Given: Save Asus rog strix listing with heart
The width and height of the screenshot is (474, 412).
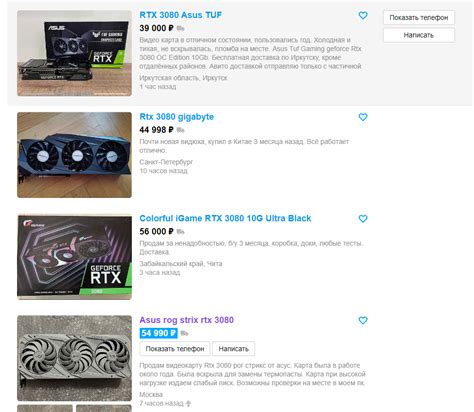Looking at the screenshot, I should pyautogui.click(x=363, y=320).
